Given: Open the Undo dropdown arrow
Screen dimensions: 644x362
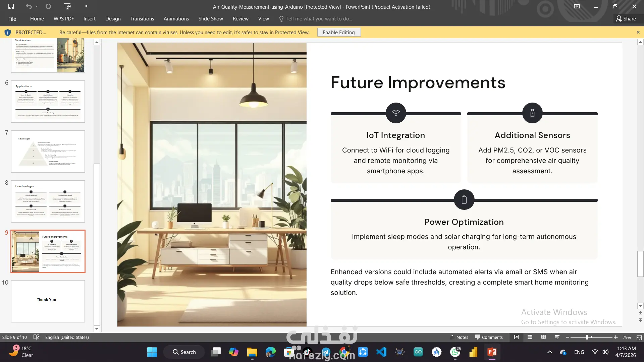Looking at the screenshot, I should pyautogui.click(x=37, y=6).
